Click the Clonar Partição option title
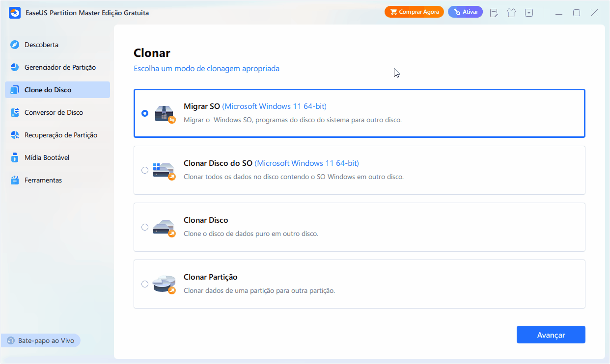Screen dimensions: 610x364 [x=210, y=277]
